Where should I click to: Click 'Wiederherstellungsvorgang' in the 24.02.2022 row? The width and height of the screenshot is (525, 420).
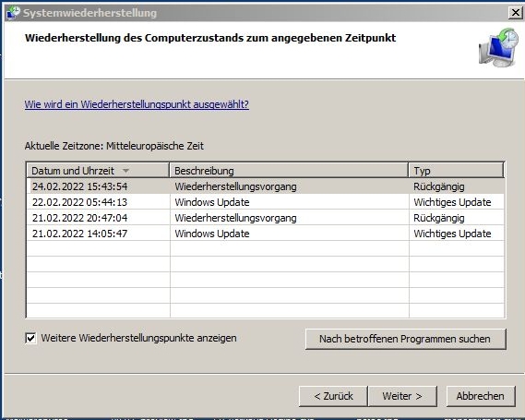pyautogui.click(x=235, y=186)
